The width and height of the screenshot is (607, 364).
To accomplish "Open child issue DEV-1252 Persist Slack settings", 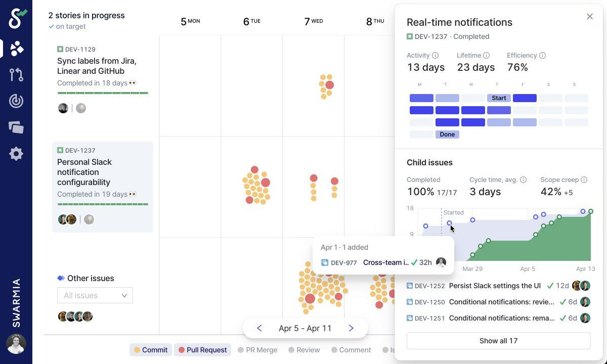I will (x=494, y=286).
